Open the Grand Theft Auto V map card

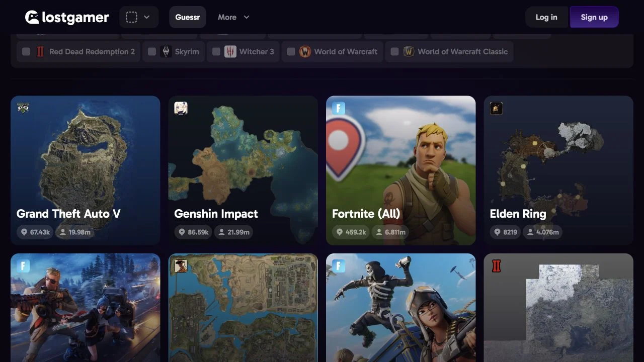click(x=86, y=170)
